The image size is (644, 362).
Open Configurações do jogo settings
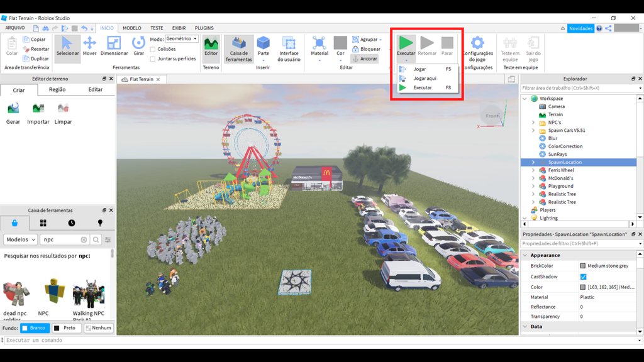(477, 49)
